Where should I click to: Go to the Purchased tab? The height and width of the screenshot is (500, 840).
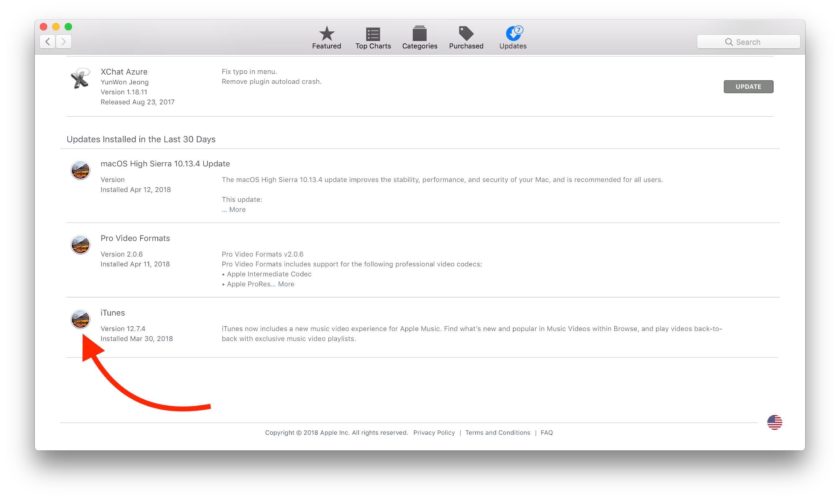(x=466, y=38)
